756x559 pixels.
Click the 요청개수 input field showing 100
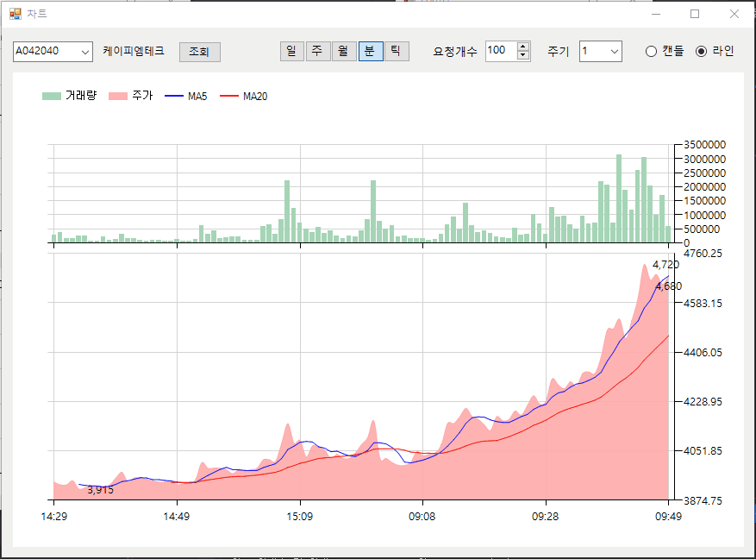click(x=501, y=51)
